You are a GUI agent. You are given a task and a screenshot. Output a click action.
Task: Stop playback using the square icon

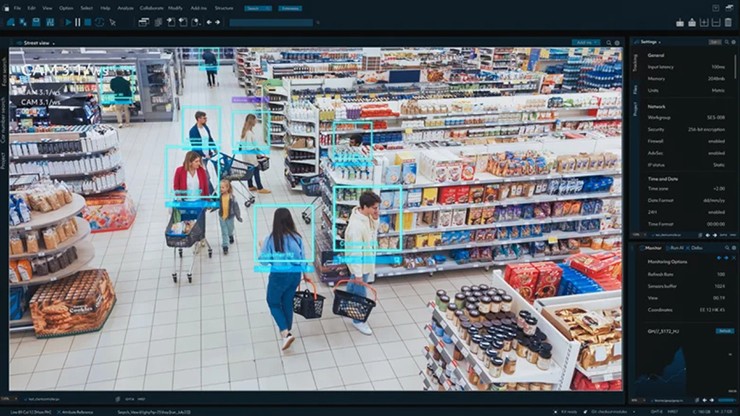click(x=88, y=21)
